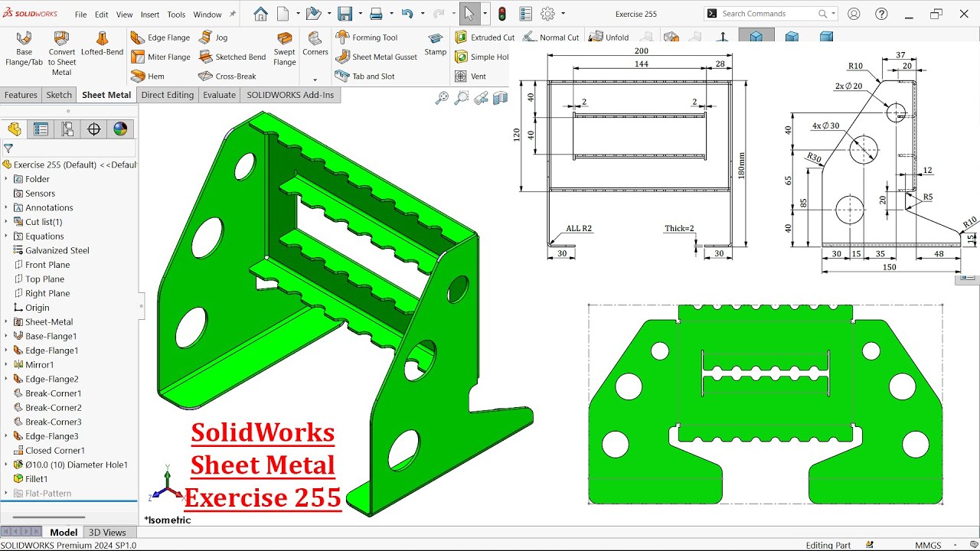Click the Undo icon
Screen dimensions: 980x551
[x=407, y=14]
